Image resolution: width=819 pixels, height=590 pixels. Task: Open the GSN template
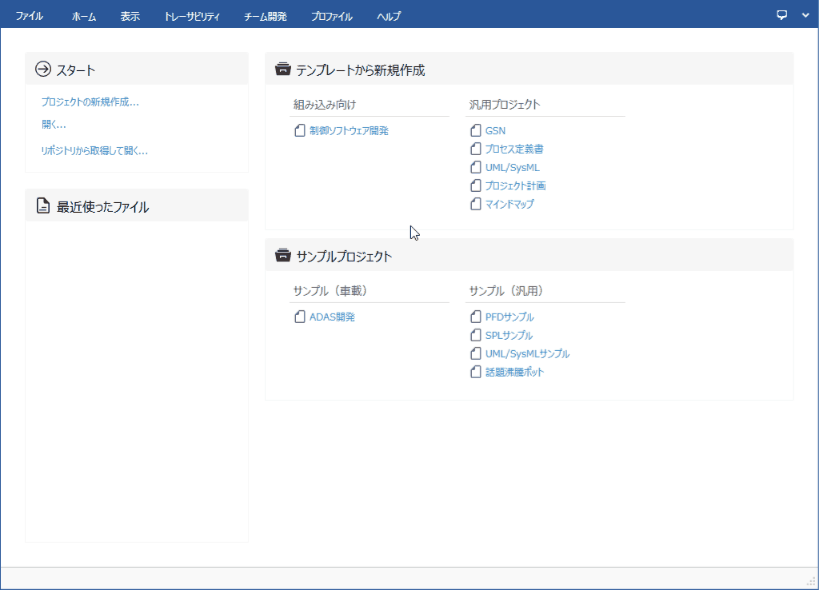tap(495, 131)
